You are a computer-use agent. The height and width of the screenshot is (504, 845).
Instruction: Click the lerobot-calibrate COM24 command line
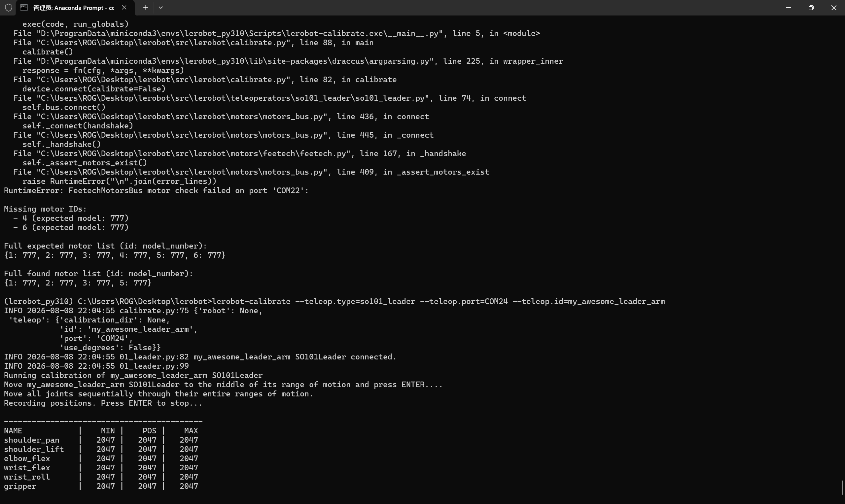click(x=334, y=302)
